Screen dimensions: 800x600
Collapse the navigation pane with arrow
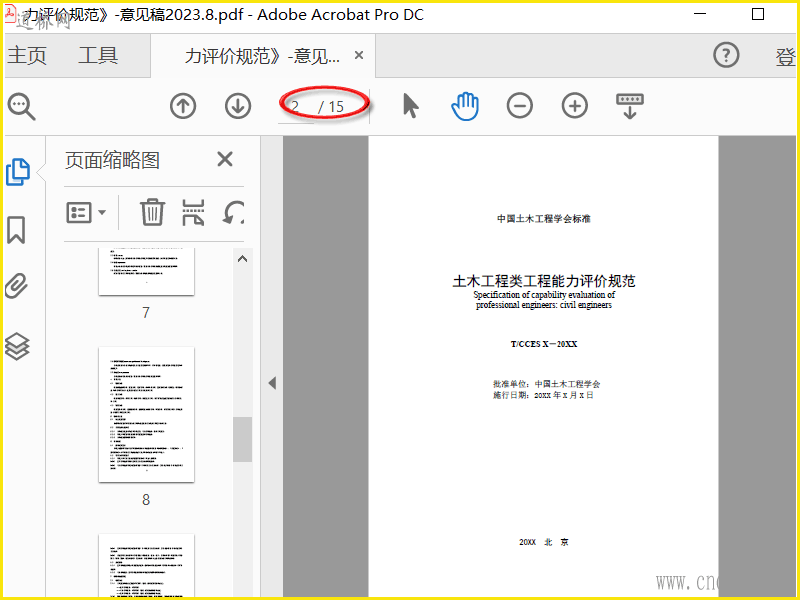(x=272, y=383)
